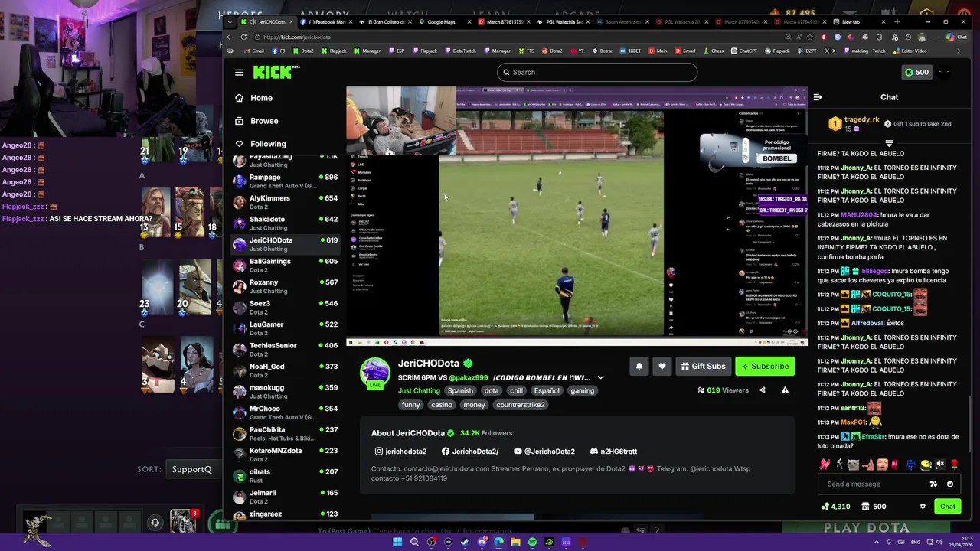Click the @pakaz999 mention in the stream title
The width and height of the screenshot is (980, 551).
click(x=468, y=377)
